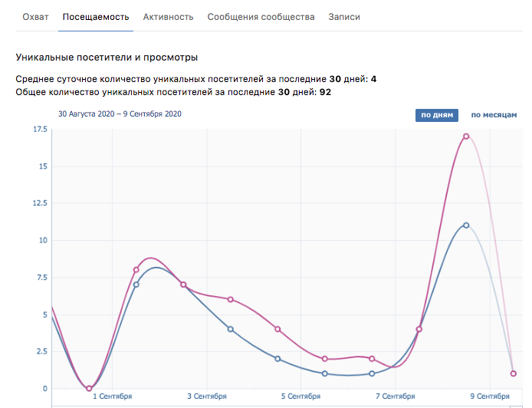The width and height of the screenshot is (532, 408).
Task: Select the 'по дням' view button
Action: click(x=437, y=115)
